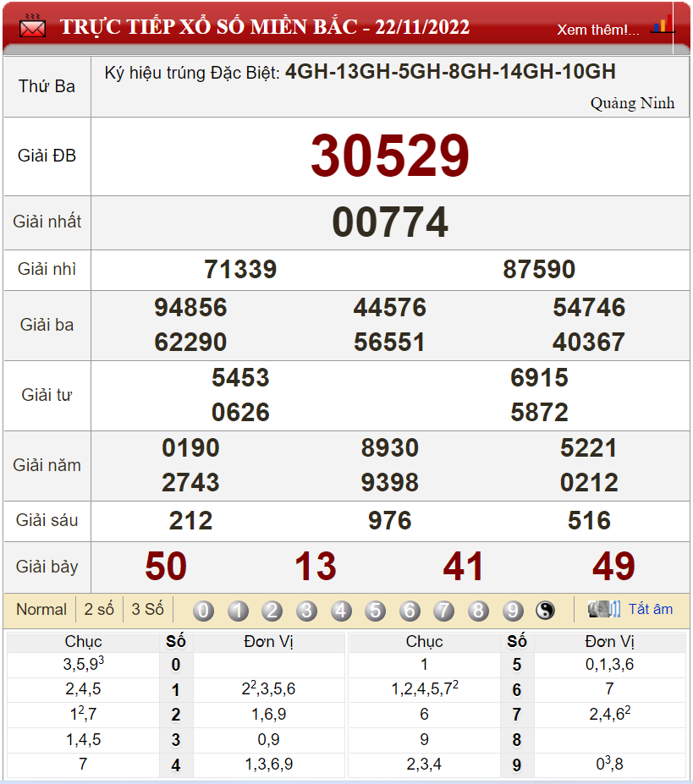
Task: Select digit ball 8 filter
Action: 478,611
